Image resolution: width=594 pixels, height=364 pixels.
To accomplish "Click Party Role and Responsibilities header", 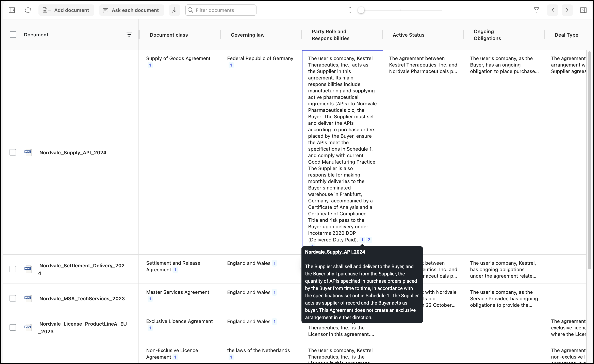I will pyautogui.click(x=331, y=35).
